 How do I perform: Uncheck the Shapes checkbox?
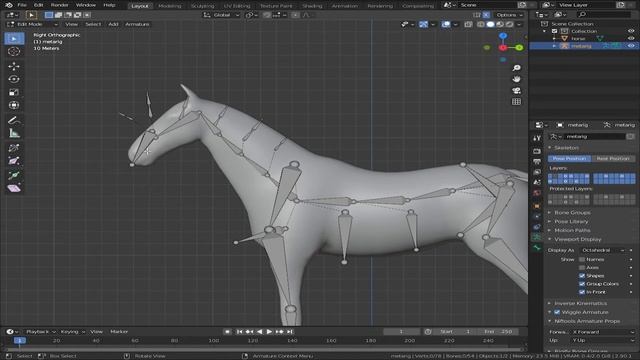582,276
